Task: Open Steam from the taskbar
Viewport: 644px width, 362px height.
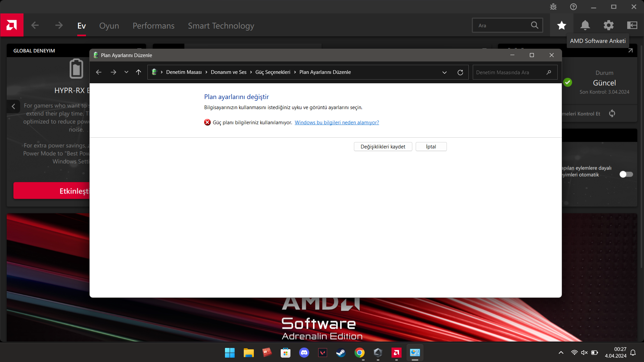Action: [341, 353]
